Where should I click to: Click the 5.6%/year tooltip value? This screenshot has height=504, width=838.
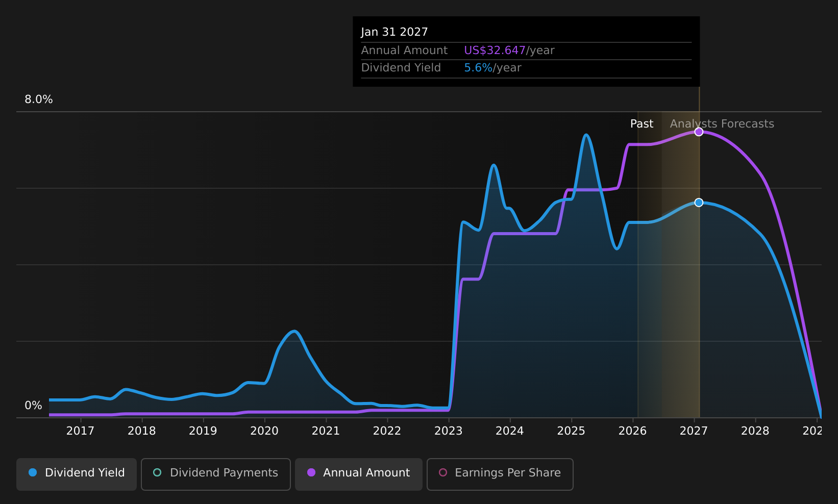coord(493,68)
